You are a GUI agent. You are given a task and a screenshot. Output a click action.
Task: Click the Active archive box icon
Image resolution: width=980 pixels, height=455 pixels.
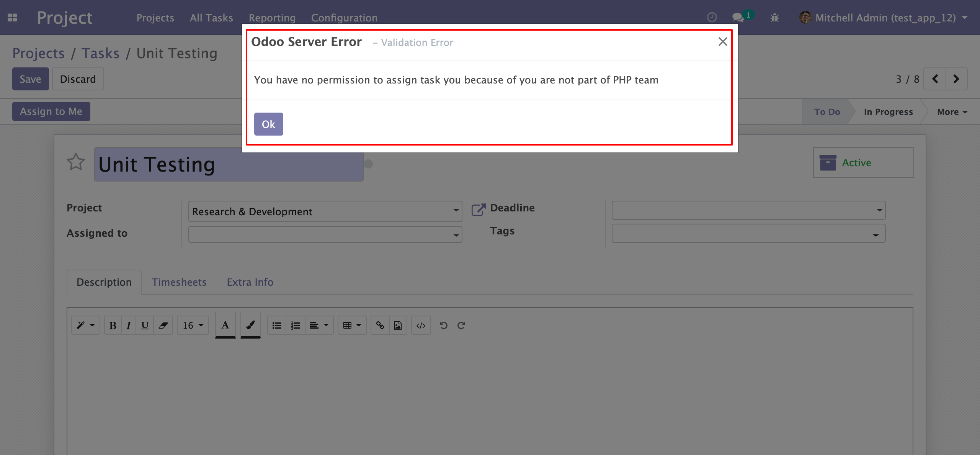click(x=828, y=163)
